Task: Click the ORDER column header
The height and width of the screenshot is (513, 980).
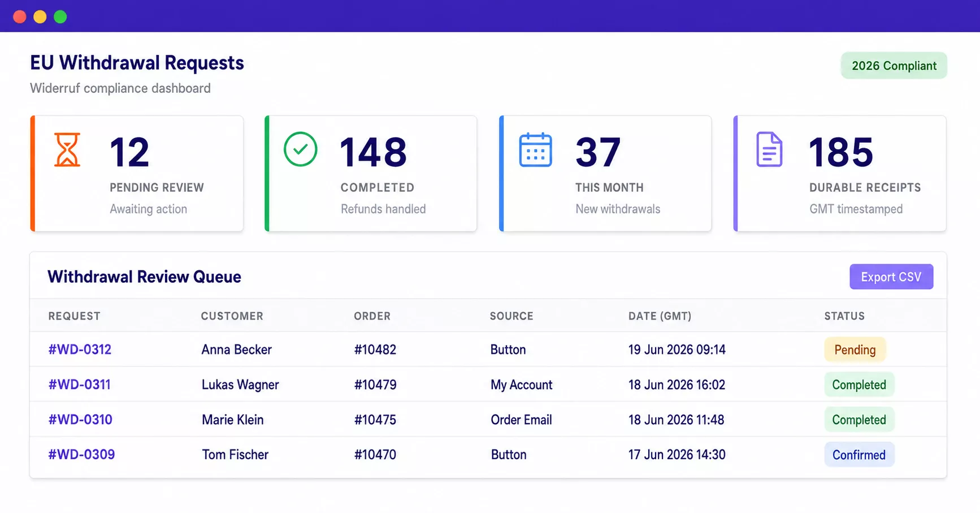Action: coord(372,316)
